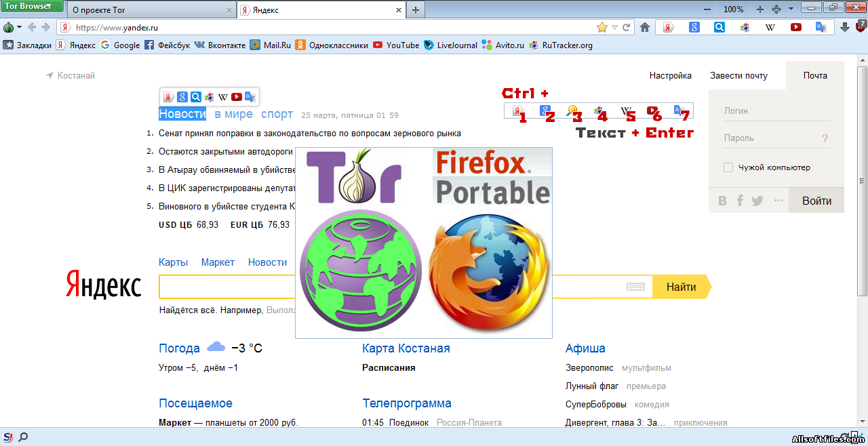Close the О проекте Tor tab
Image resolution: width=868 pixels, height=446 pixels.
click(x=229, y=10)
